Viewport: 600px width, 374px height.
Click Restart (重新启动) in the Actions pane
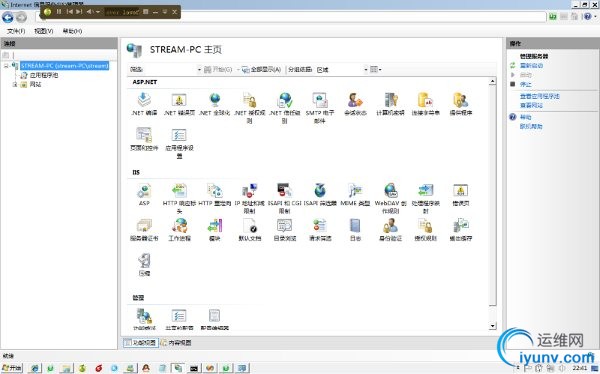tap(531, 65)
